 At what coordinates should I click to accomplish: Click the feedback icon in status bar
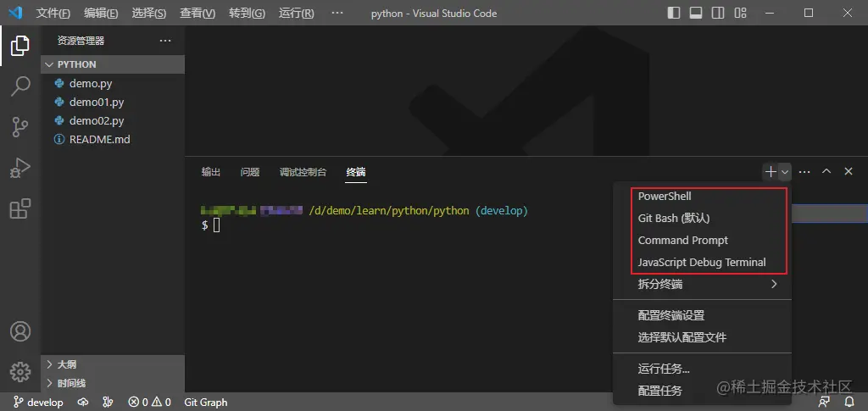click(825, 403)
